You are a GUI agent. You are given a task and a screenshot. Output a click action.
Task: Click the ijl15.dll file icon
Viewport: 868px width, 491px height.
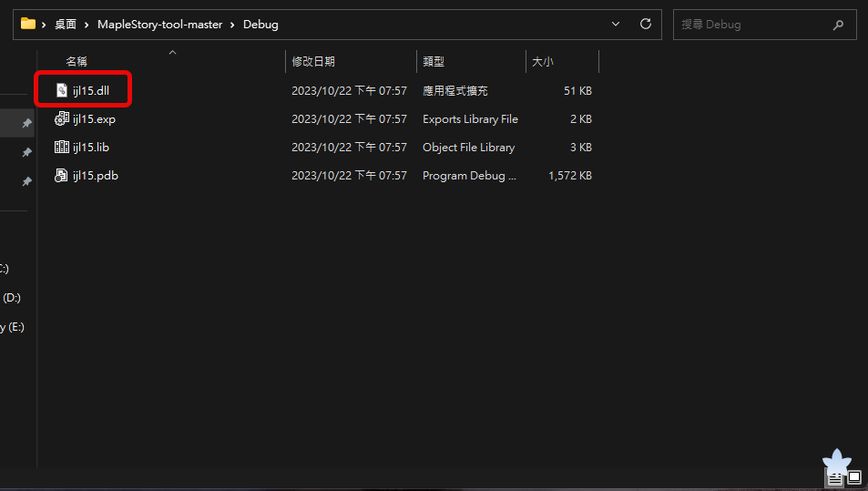62,90
